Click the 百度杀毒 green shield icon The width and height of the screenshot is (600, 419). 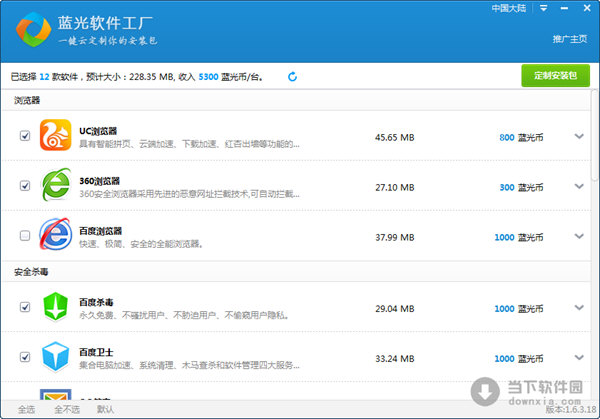(x=55, y=306)
